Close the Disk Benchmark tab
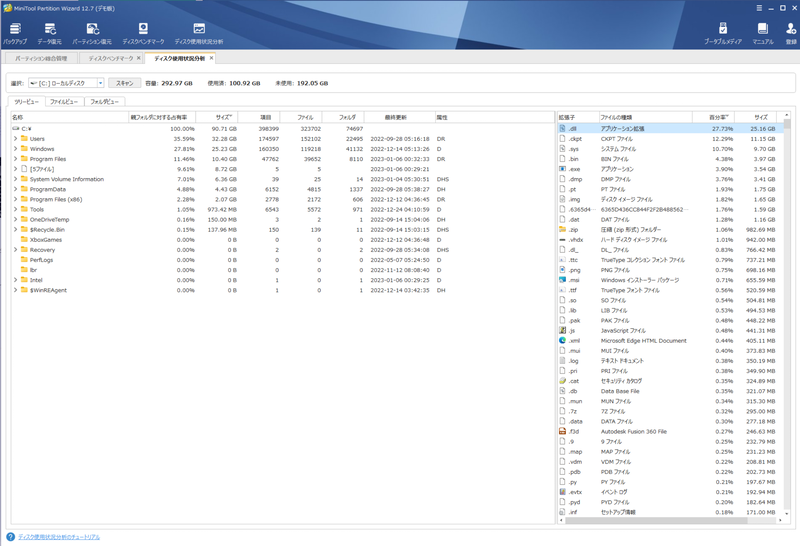Viewport: 800px width, 546px height. [138, 58]
